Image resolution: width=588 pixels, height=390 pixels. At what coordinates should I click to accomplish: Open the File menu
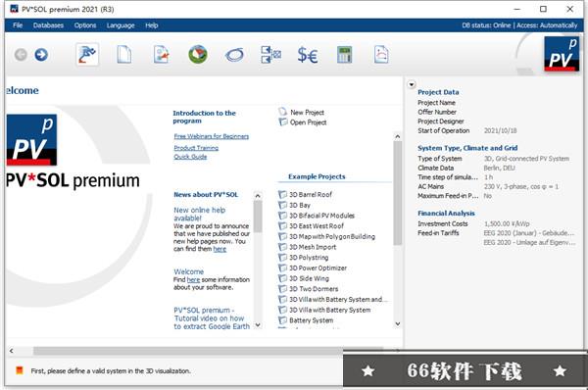(x=18, y=25)
